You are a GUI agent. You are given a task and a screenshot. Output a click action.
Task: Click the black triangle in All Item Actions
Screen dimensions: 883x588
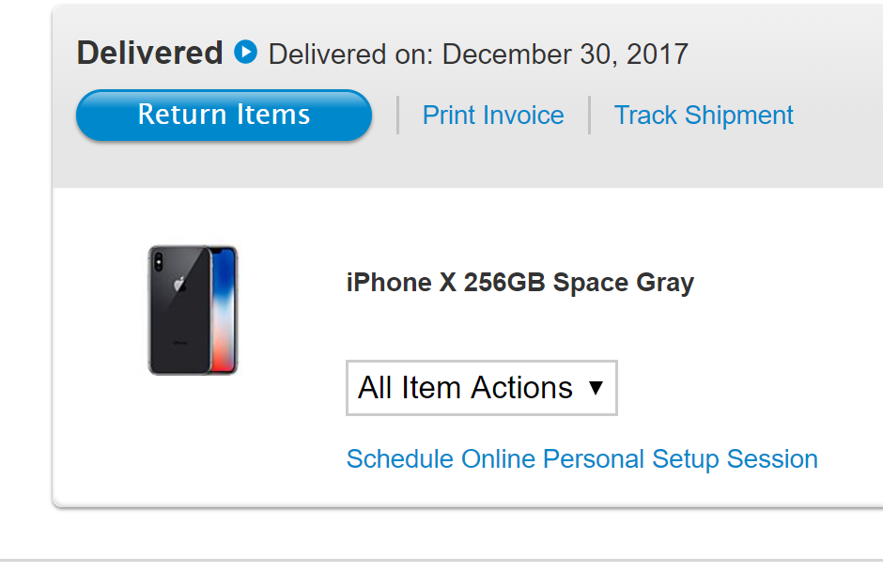pos(596,388)
